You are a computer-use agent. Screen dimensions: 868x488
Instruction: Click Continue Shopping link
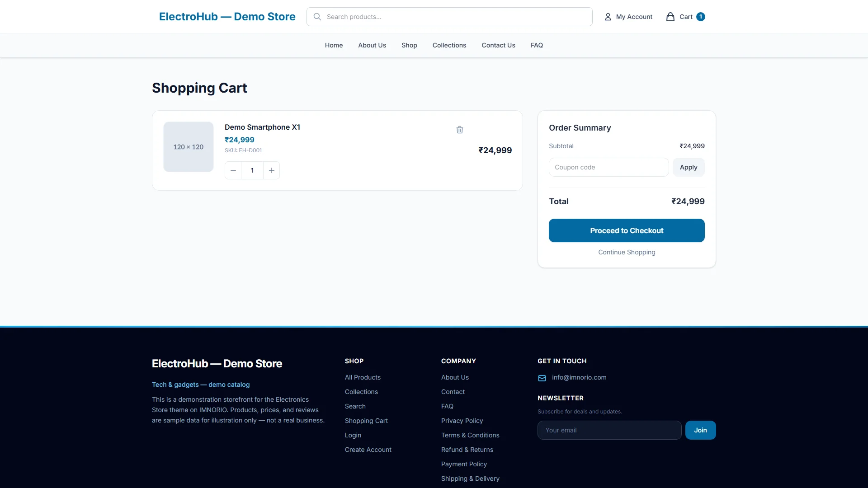[627, 252]
